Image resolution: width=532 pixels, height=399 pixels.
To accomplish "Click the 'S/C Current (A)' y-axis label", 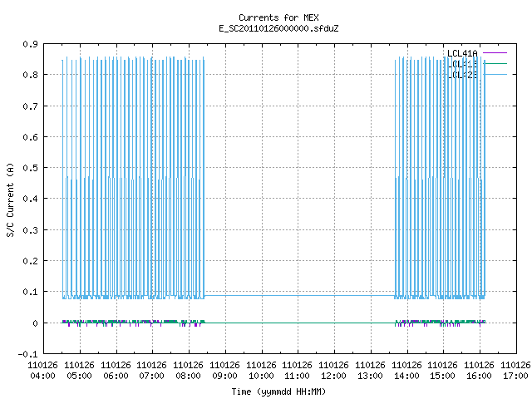I will point(11,199).
